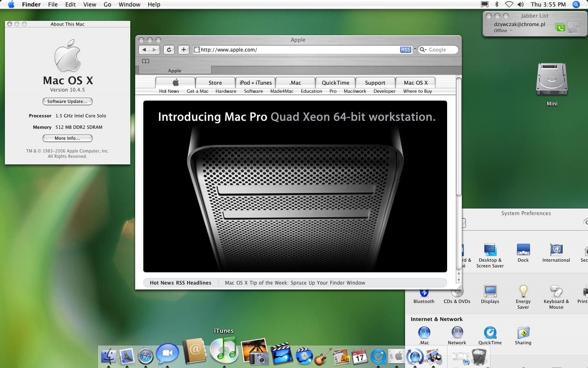
Task: Select the .Mac tab on apple.com
Action: pos(295,83)
